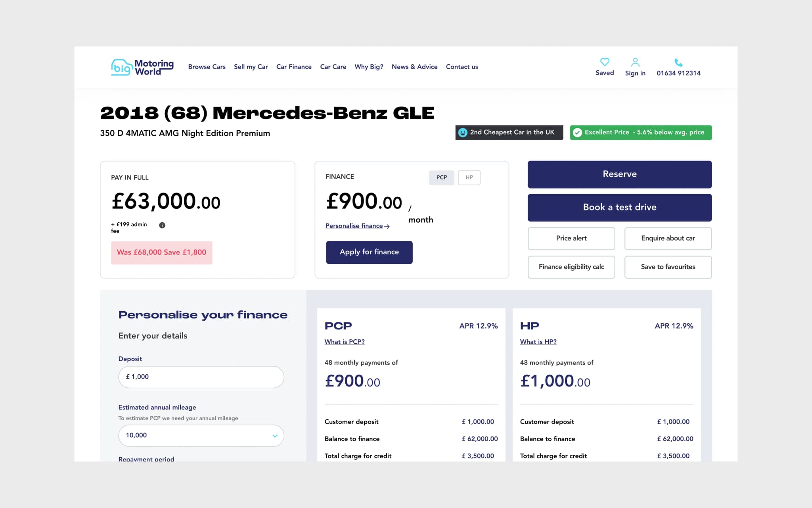Open the Browse Cars menu
Viewport: 812px width, 508px height.
tap(207, 67)
